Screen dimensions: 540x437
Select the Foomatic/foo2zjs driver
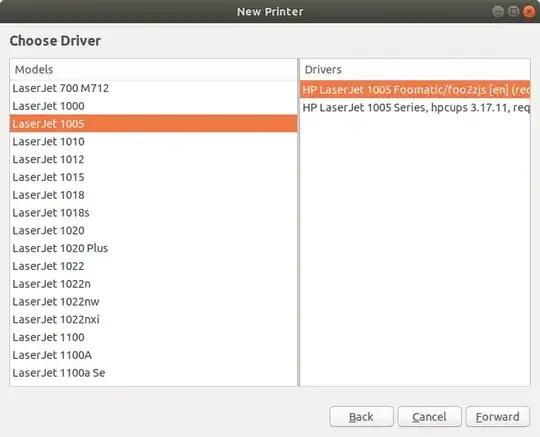pos(415,90)
